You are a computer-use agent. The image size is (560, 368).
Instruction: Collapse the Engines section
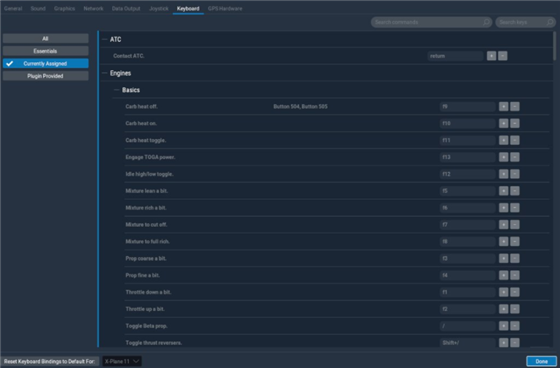pos(105,73)
